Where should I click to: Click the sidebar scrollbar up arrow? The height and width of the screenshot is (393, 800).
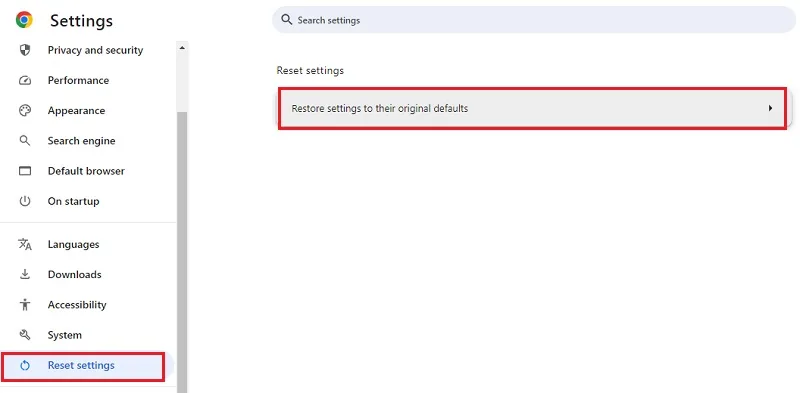[x=182, y=47]
